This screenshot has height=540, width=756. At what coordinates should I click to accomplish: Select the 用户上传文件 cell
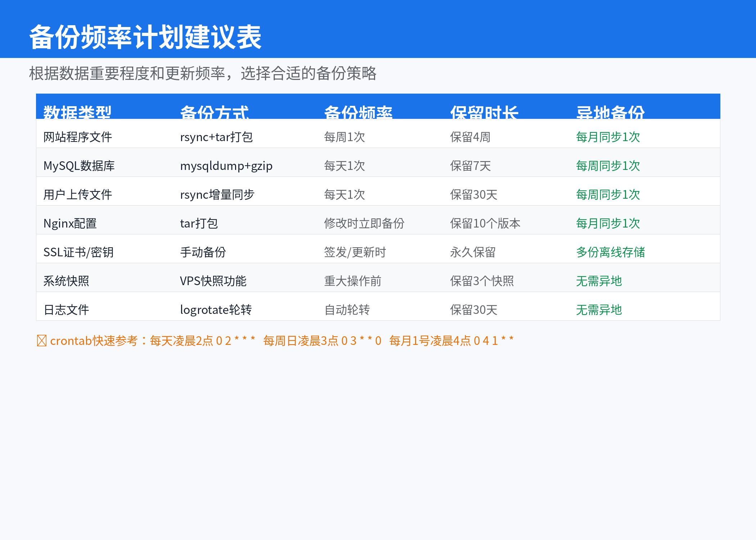pos(78,194)
